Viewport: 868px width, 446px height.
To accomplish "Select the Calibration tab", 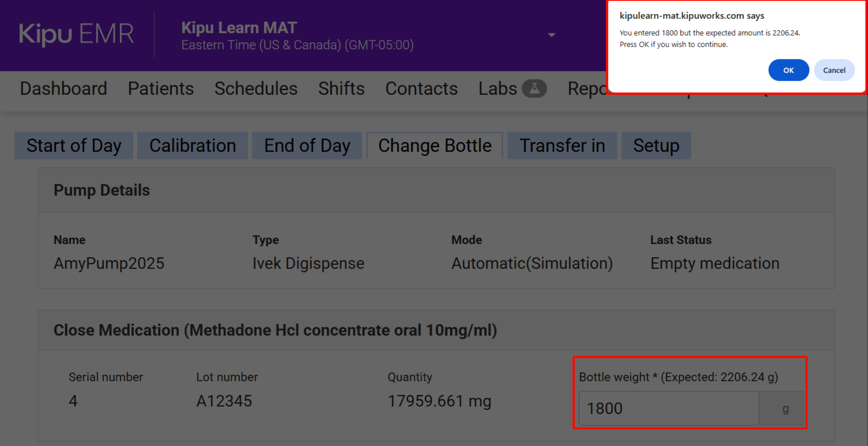I will coord(193,146).
